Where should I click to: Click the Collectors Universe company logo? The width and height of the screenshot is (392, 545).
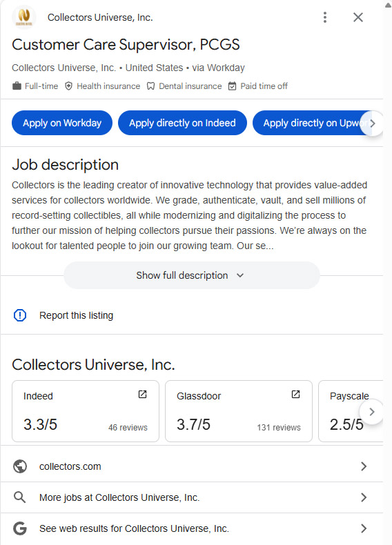[24, 17]
